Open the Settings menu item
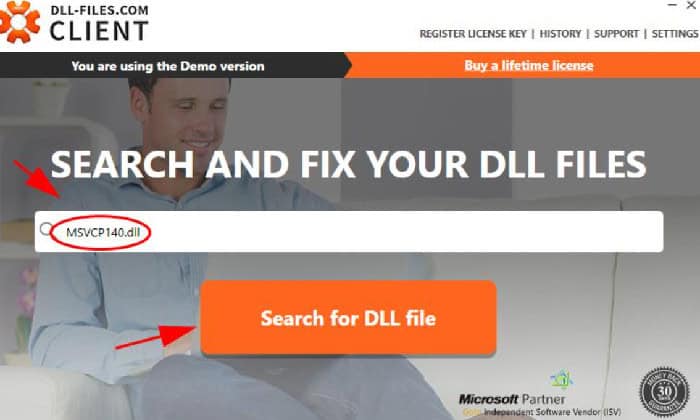The image size is (700, 420). (x=675, y=34)
